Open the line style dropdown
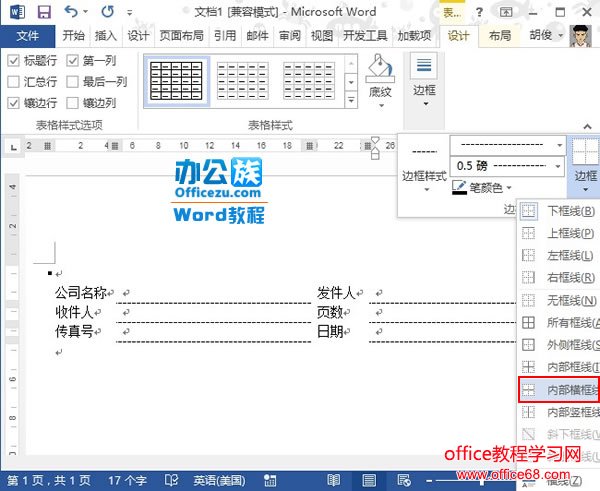 tap(559, 145)
